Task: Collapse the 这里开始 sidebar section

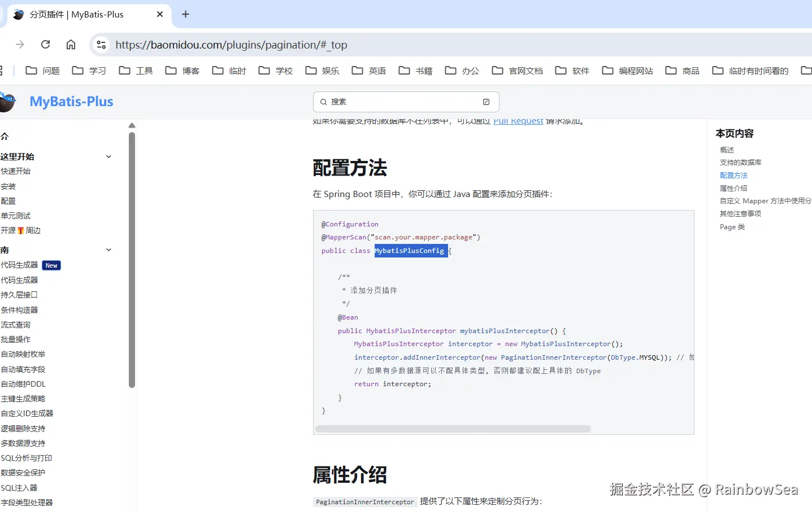Action: tap(109, 156)
